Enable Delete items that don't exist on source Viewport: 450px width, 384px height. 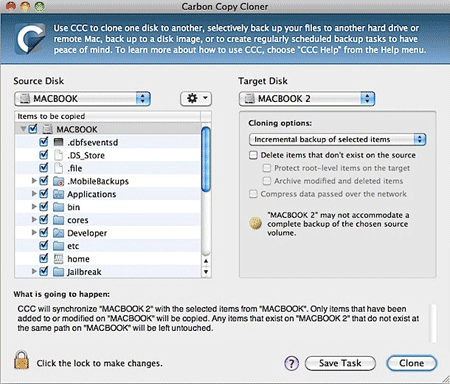click(x=253, y=155)
